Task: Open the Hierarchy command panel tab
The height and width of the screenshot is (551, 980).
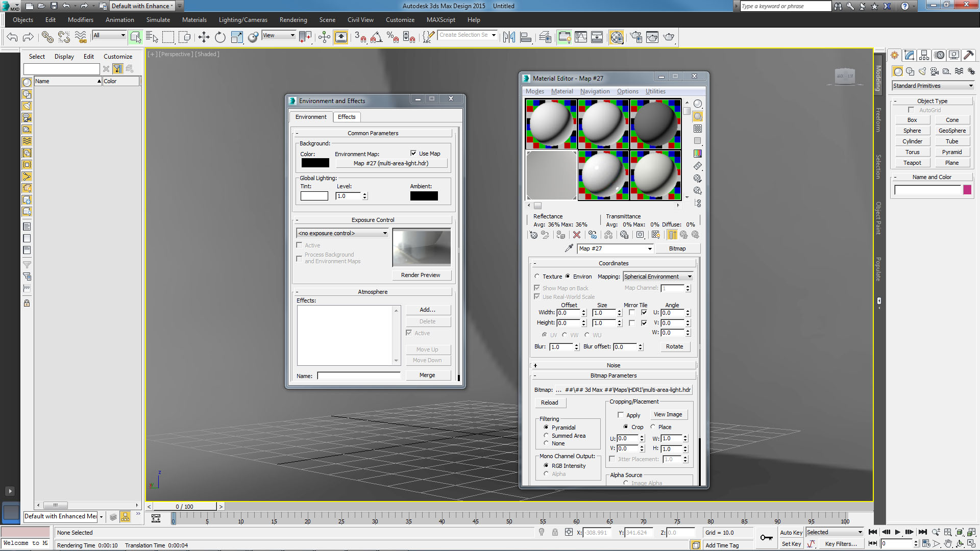Action: pyautogui.click(x=924, y=55)
